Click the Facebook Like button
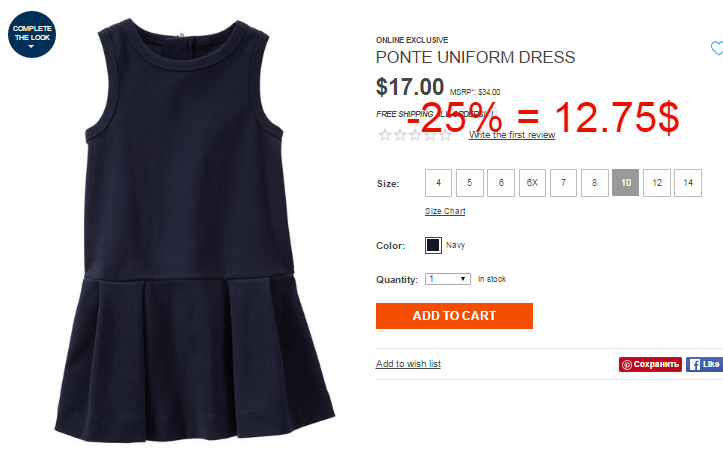723x451 pixels. 705,364
